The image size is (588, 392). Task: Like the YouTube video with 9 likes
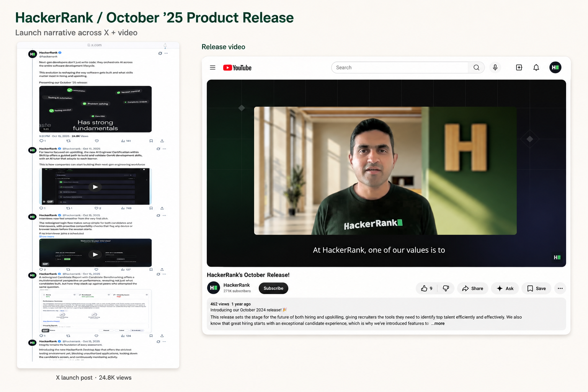click(426, 288)
